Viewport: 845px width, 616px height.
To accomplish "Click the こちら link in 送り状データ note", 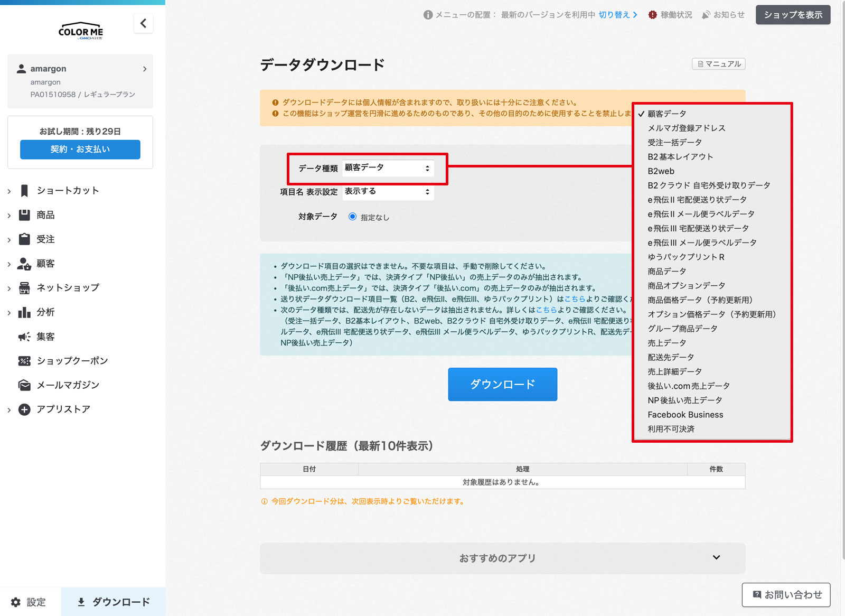I will click(575, 299).
